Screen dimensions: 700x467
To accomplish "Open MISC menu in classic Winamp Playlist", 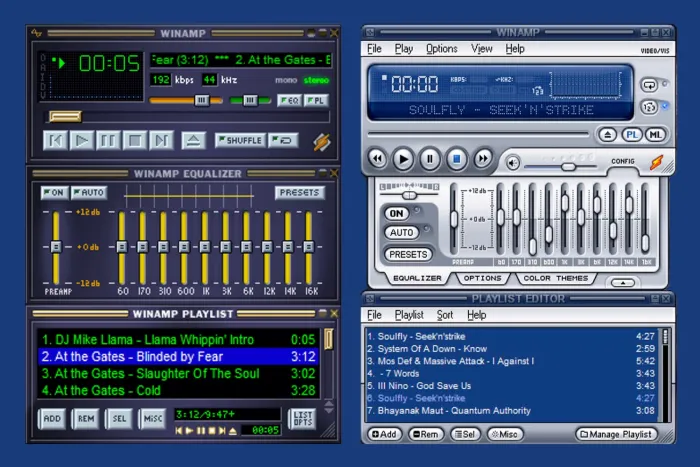I will [x=153, y=419].
